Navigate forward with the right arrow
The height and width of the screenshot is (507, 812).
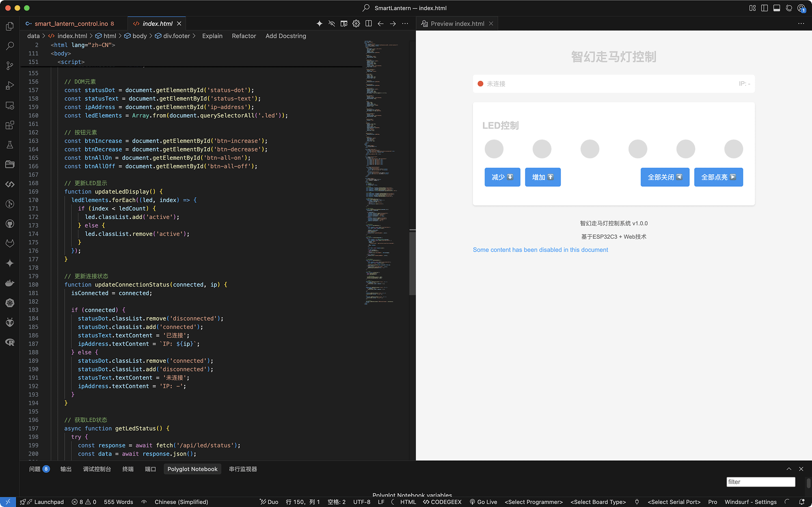tap(393, 24)
